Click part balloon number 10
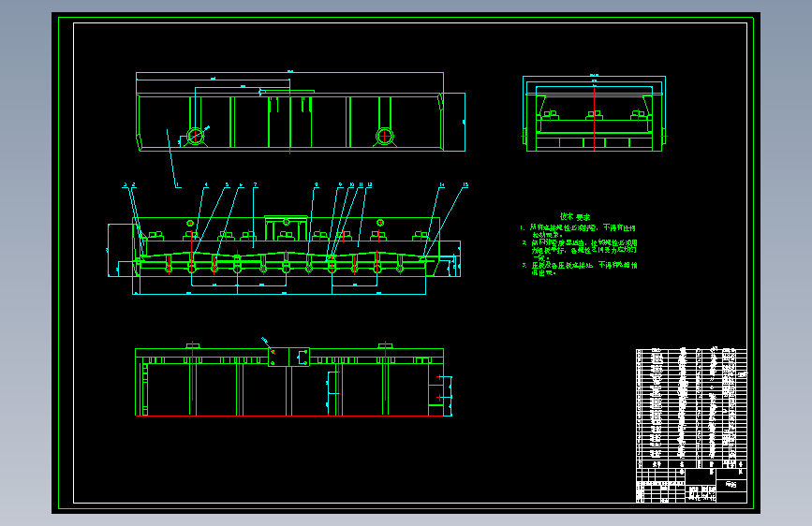 pyautogui.click(x=351, y=184)
